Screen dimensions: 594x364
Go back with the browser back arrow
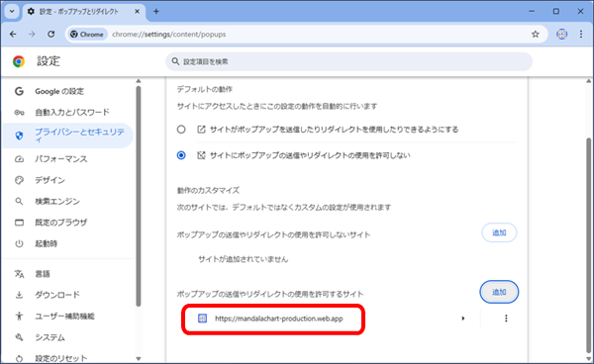pyautogui.click(x=13, y=35)
